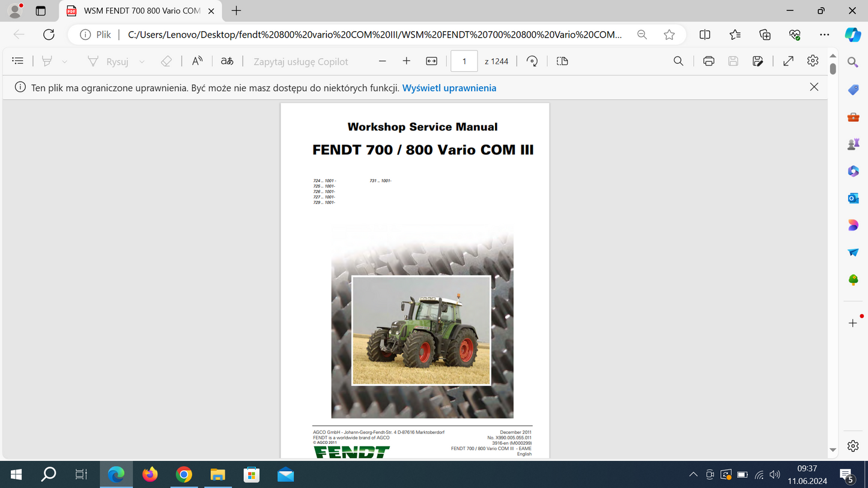This screenshot has width=868, height=488.
Task: Translate the PDF pages
Action: click(x=227, y=61)
